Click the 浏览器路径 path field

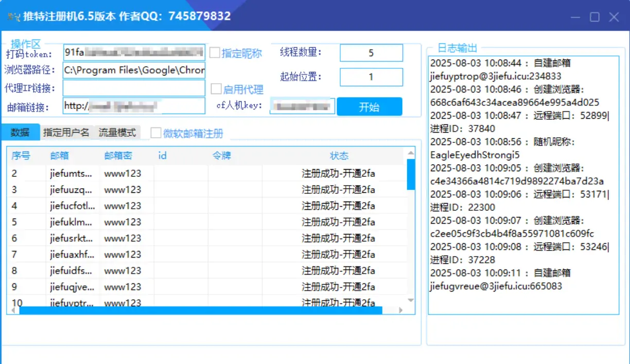(134, 70)
